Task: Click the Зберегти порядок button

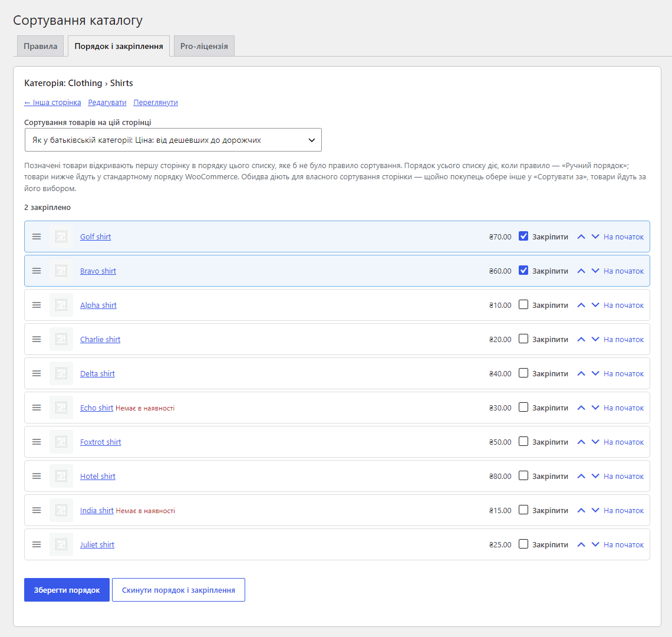Action: tap(67, 590)
